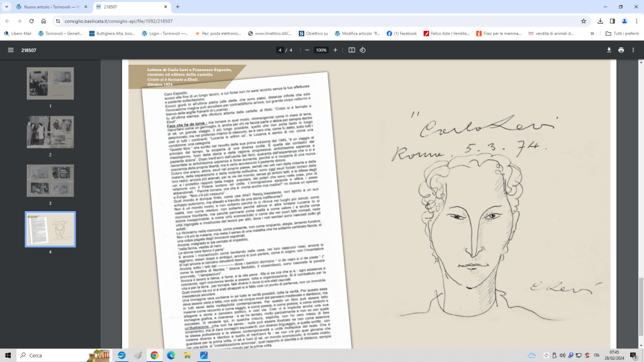Viewport: 644px width, 362px height.
Task: Open a new browser tab
Action: 178,6
